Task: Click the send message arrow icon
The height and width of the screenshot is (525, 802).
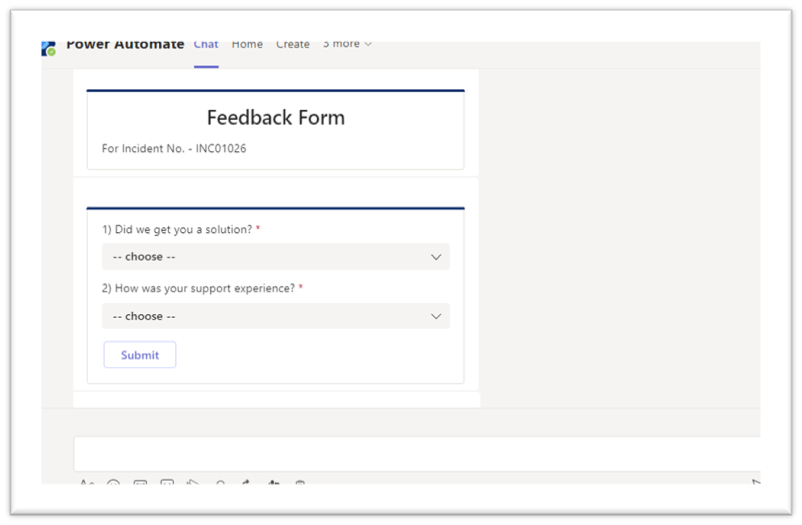Action: [755, 482]
